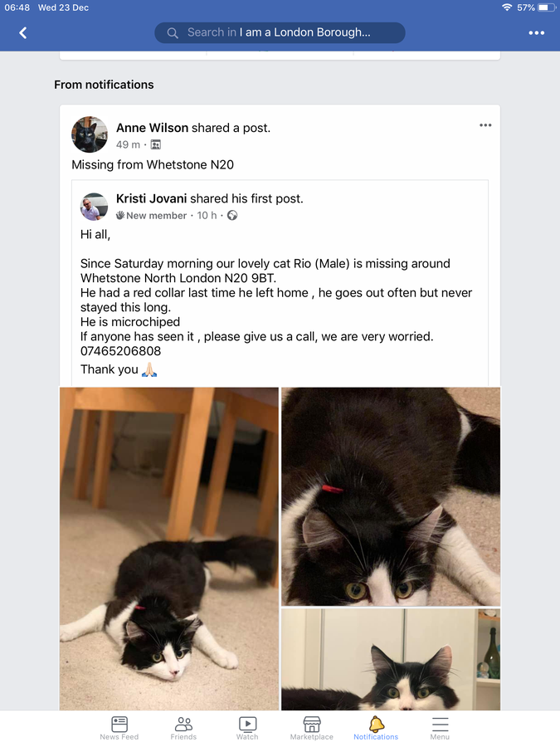Switch to the Friends tab

point(183,728)
